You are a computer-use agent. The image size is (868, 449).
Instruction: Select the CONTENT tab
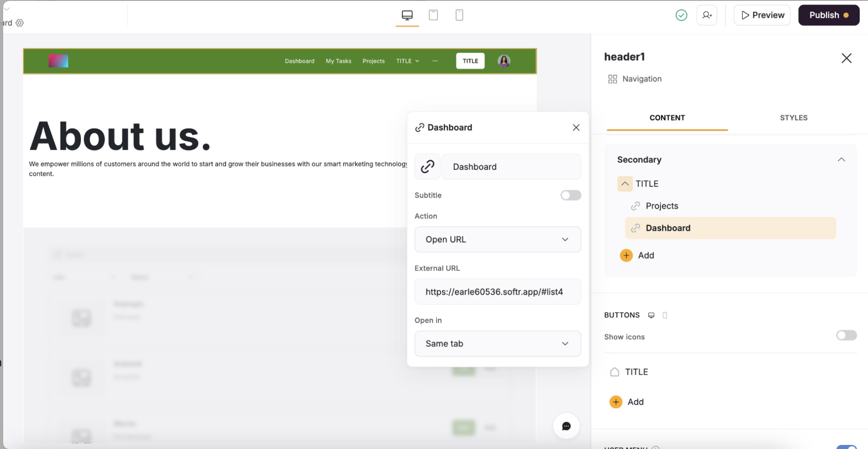tap(667, 118)
